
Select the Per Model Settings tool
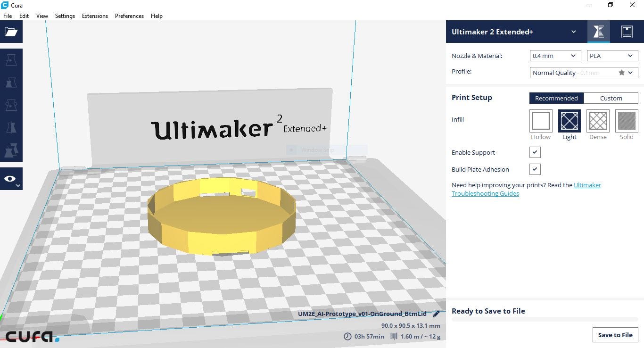11,150
